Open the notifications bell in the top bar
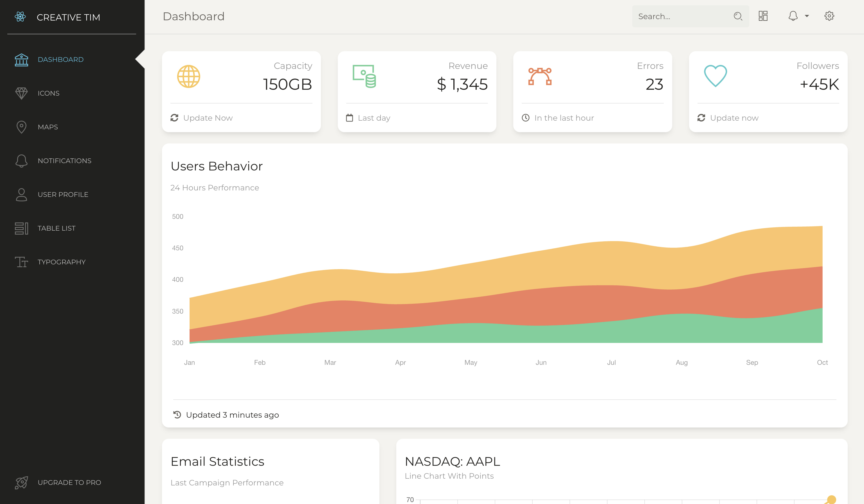This screenshot has height=504, width=864. [x=793, y=16]
